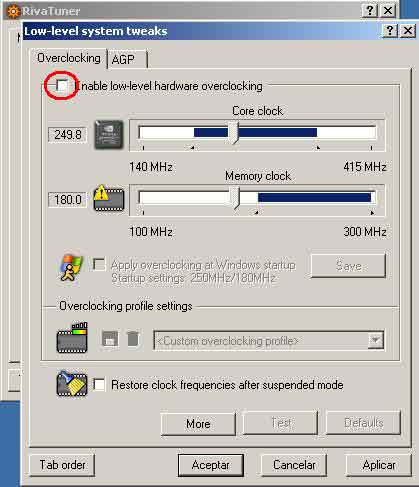
Task: Click the RivaTuner gear icon in title bar
Action: 13,11
